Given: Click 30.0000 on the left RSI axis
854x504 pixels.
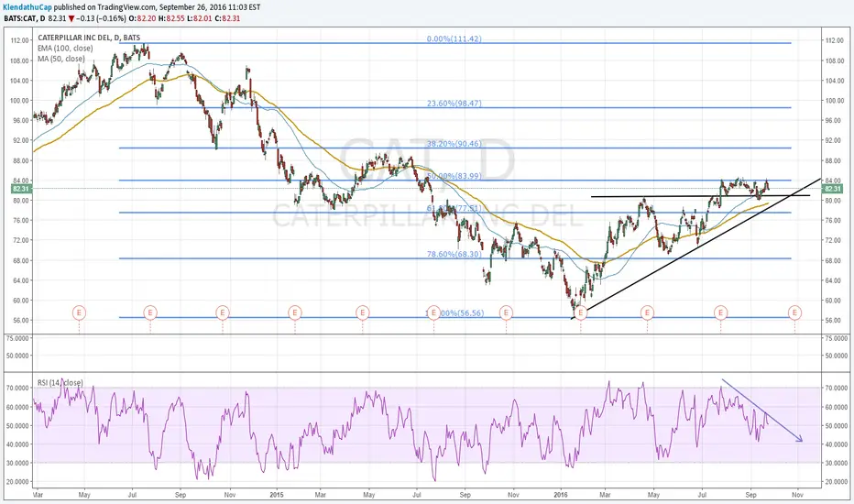Looking at the screenshot, I should pyautogui.click(x=18, y=463).
